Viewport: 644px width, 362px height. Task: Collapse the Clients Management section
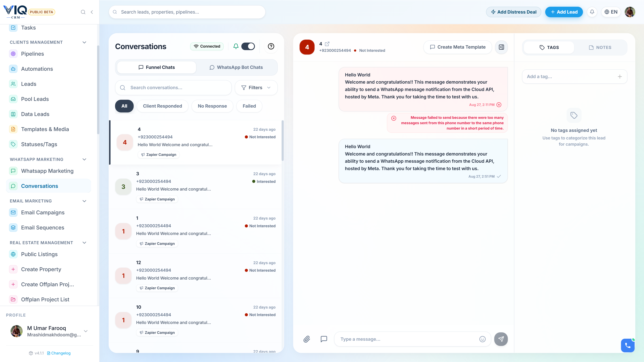click(x=85, y=42)
